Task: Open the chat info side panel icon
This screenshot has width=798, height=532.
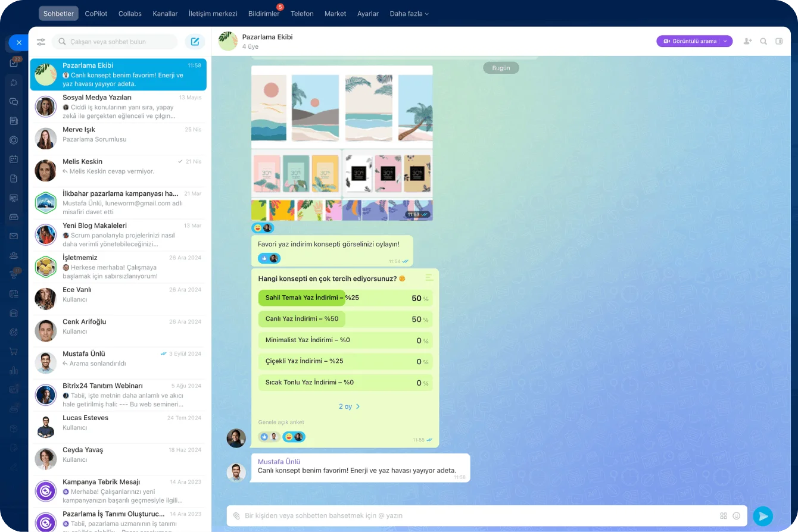Action: [780, 41]
